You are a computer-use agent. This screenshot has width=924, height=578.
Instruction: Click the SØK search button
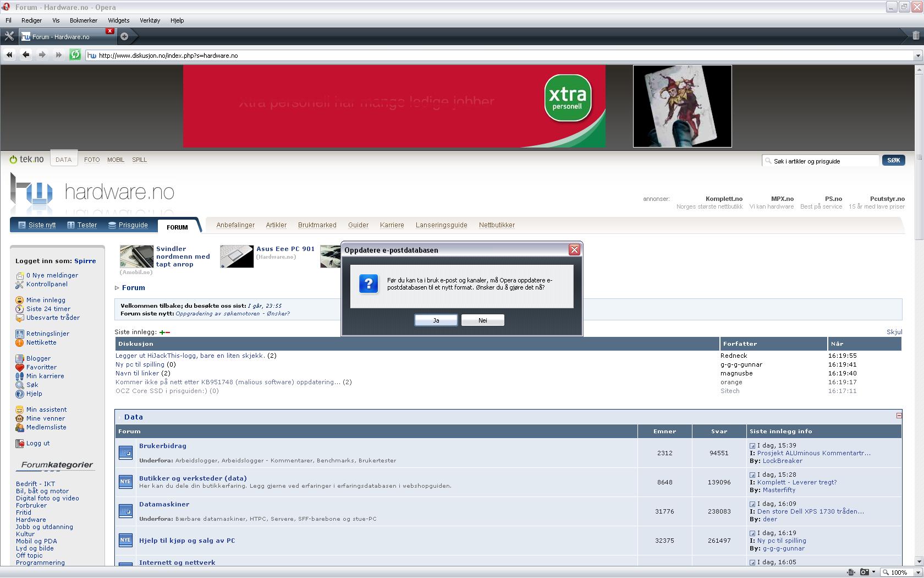click(x=894, y=160)
